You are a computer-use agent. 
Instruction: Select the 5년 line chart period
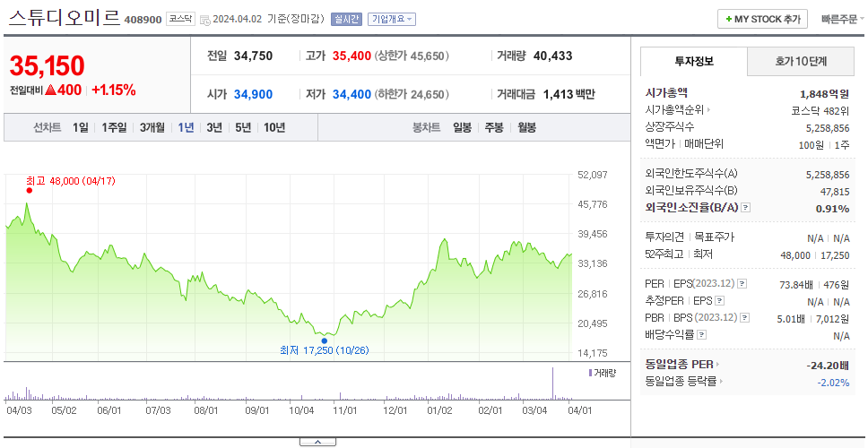point(243,128)
